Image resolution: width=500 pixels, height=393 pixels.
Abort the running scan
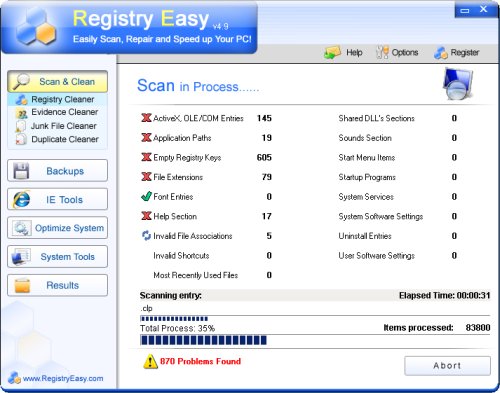click(x=447, y=366)
